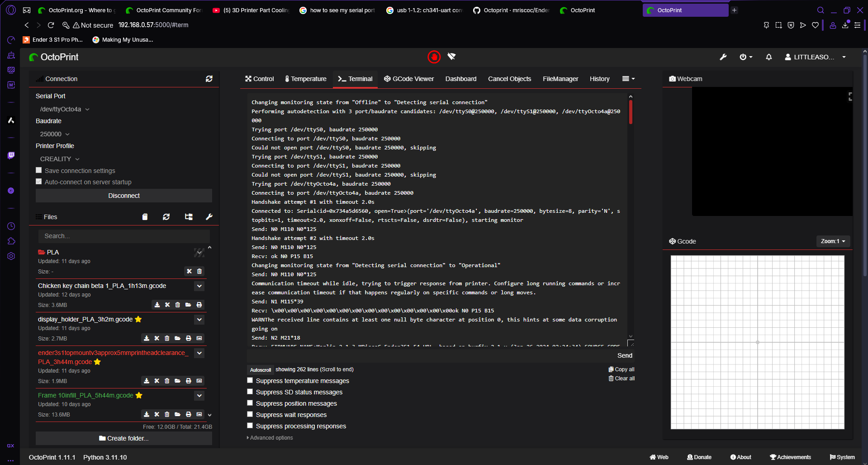
Task: Click the webcam fullscreen icon
Action: tap(850, 96)
